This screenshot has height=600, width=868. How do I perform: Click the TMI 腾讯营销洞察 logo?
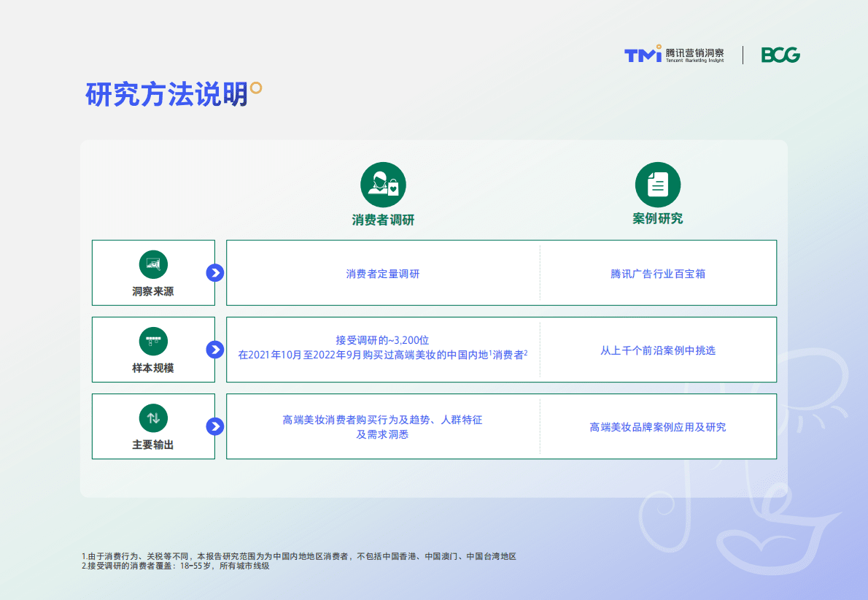click(x=671, y=54)
